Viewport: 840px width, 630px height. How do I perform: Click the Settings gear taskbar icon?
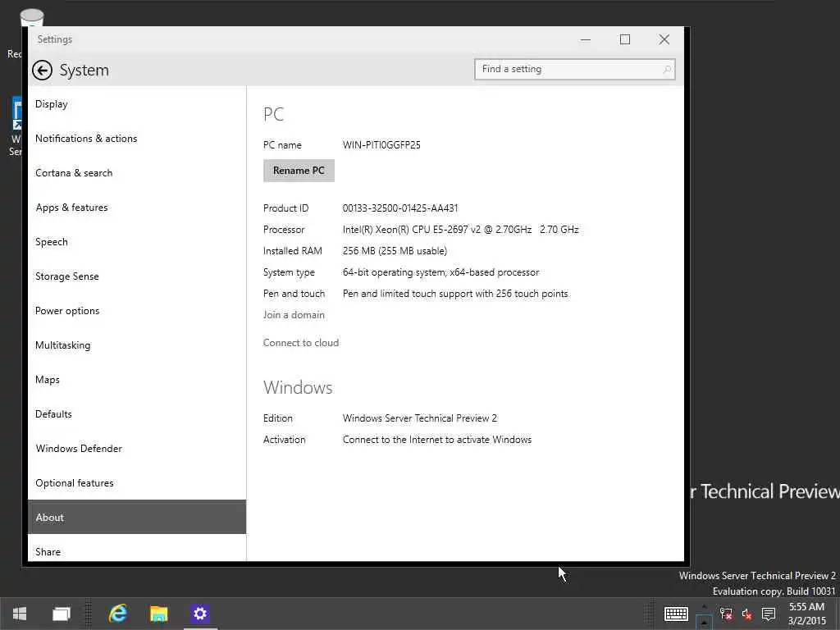pyautogui.click(x=200, y=614)
